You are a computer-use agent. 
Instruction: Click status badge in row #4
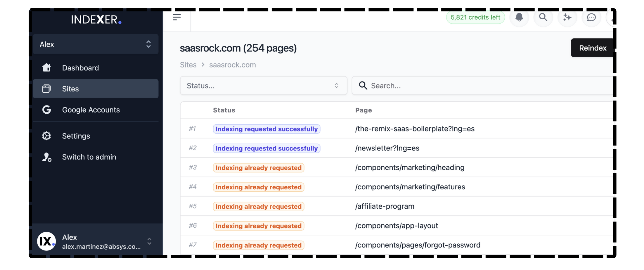pyautogui.click(x=259, y=187)
